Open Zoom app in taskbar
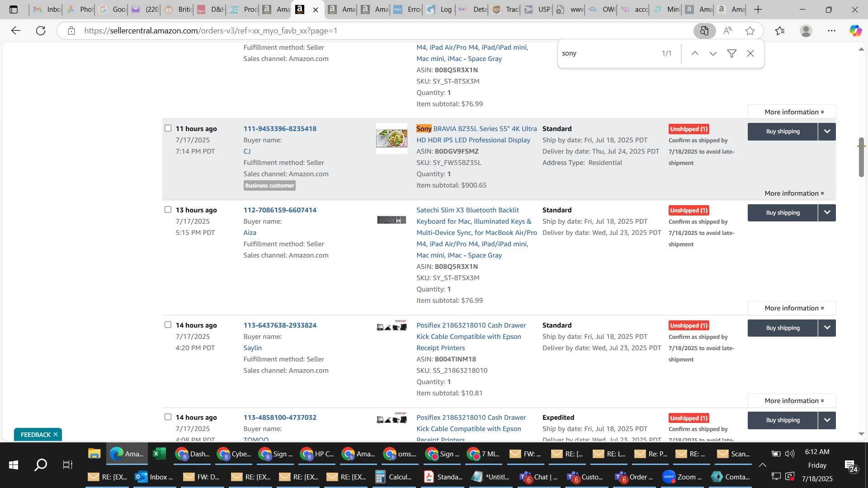The width and height of the screenshot is (868, 488). 682,477
